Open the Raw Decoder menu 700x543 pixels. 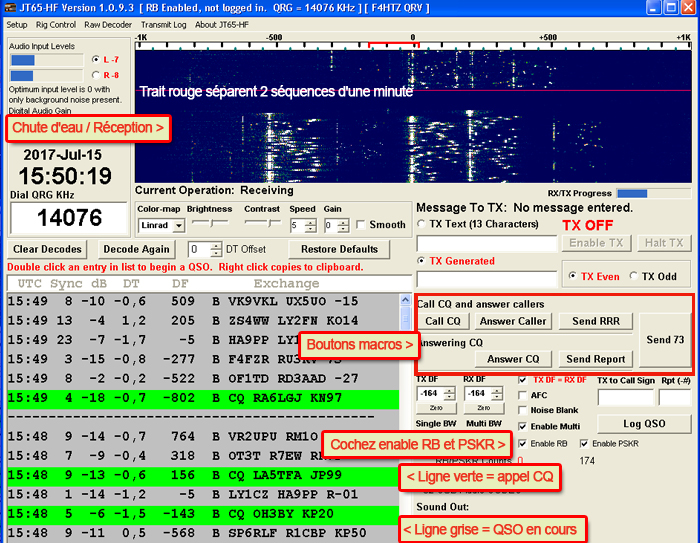click(108, 25)
